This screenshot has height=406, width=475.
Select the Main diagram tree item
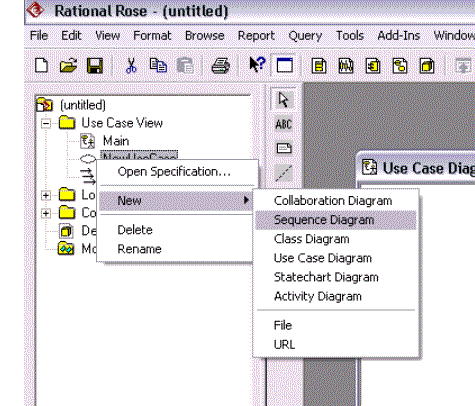pos(116,141)
